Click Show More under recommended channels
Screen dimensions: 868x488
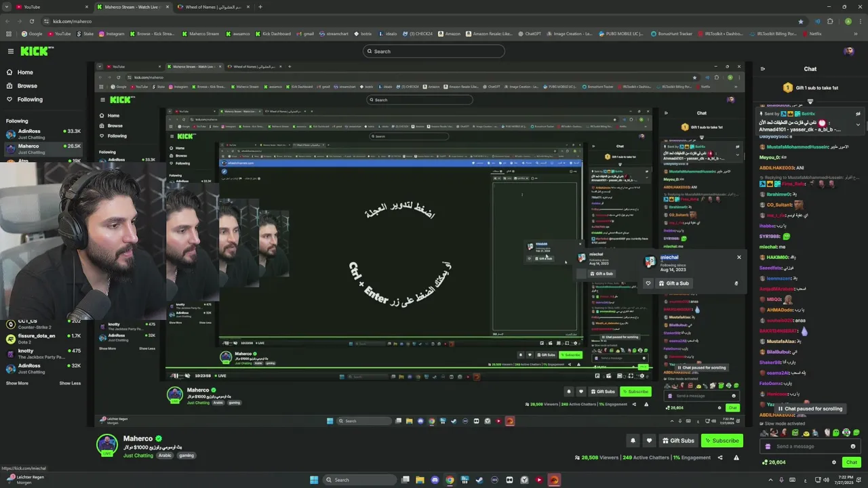tap(17, 383)
